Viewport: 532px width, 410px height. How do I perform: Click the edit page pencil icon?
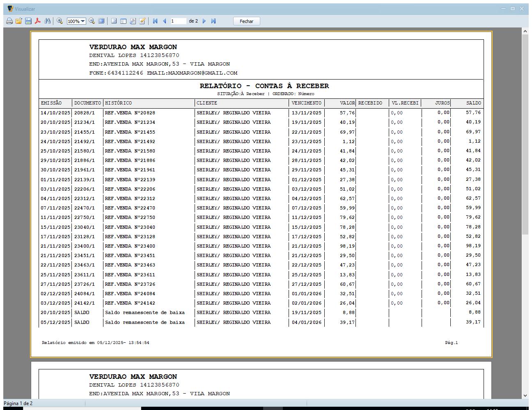click(x=142, y=21)
